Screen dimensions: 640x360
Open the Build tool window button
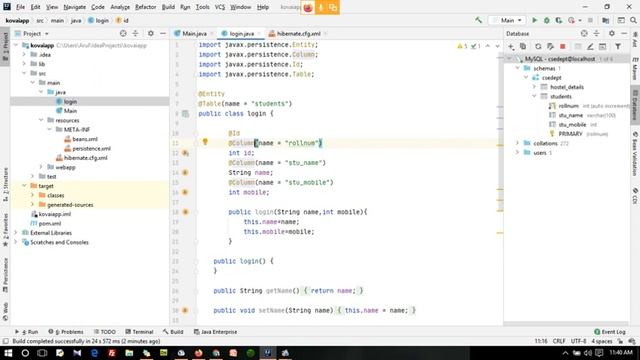coord(173,332)
